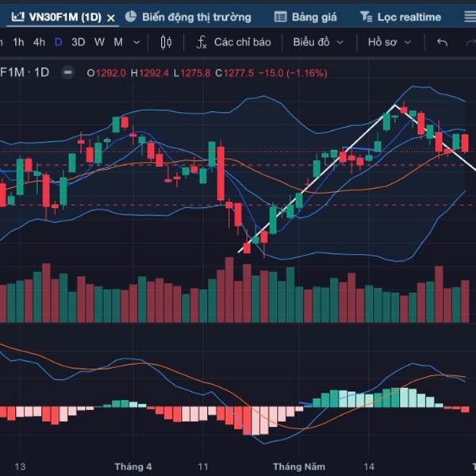Select the white ascending trend line
The width and height of the screenshot is (476, 476).
(317, 178)
